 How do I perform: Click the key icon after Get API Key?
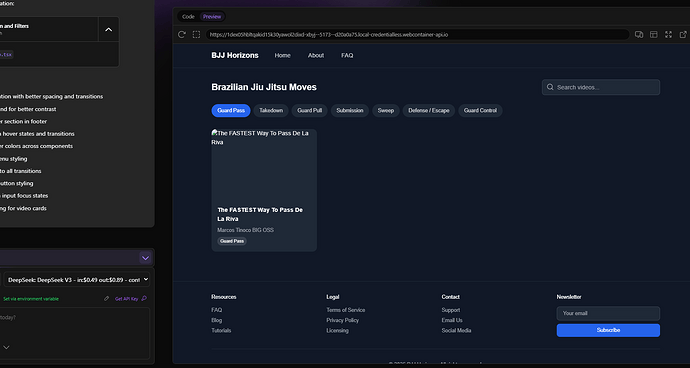pyautogui.click(x=144, y=298)
